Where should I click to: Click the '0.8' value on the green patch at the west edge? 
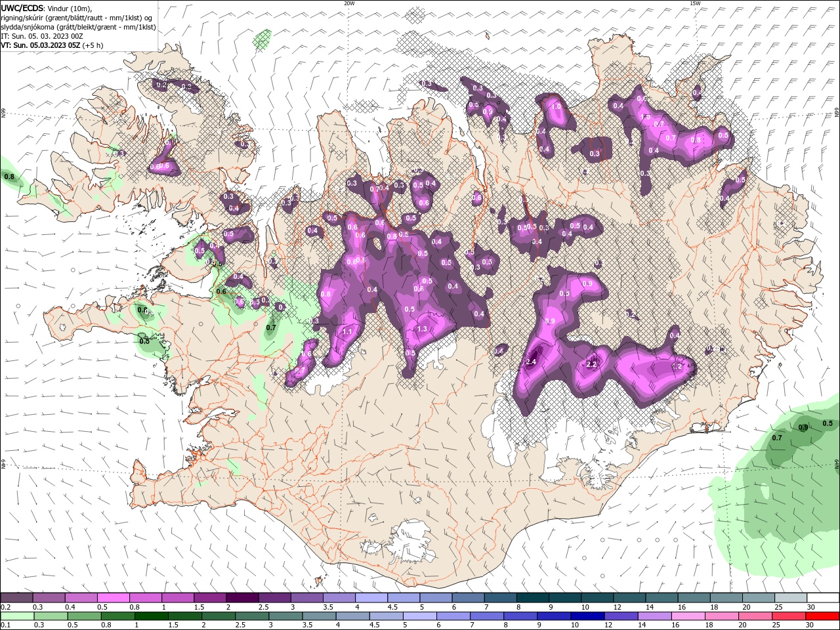coord(9,177)
